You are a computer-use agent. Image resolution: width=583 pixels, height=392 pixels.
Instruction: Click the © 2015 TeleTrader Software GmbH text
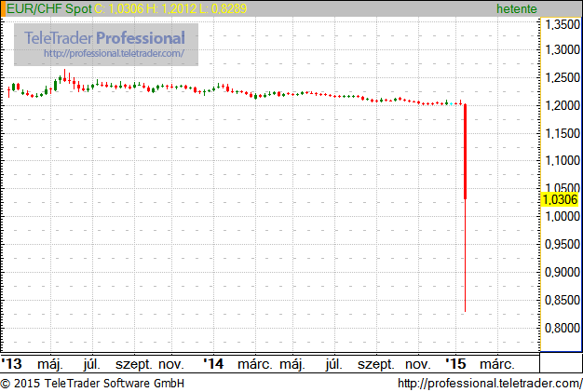(92, 384)
